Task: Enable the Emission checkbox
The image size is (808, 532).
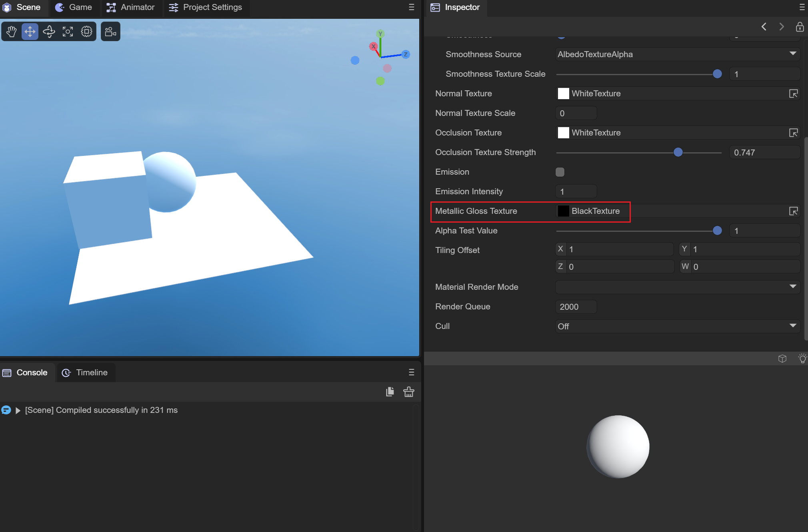Action: pos(560,172)
